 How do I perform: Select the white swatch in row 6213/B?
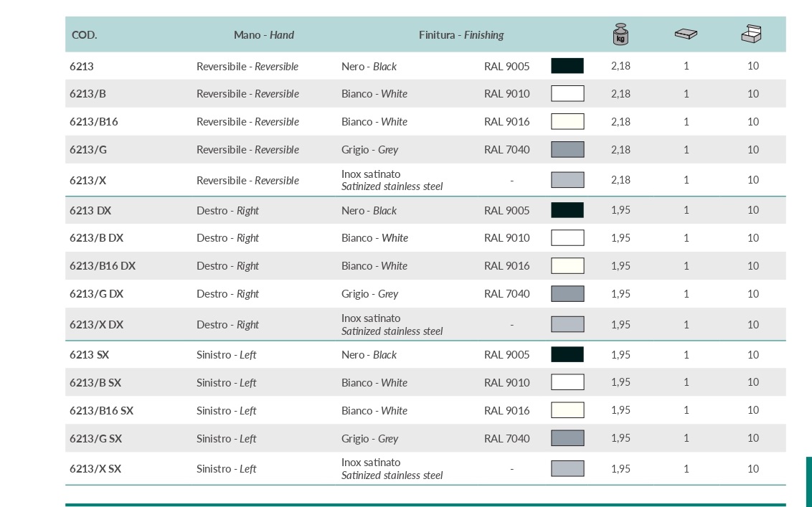click(567, 94)
